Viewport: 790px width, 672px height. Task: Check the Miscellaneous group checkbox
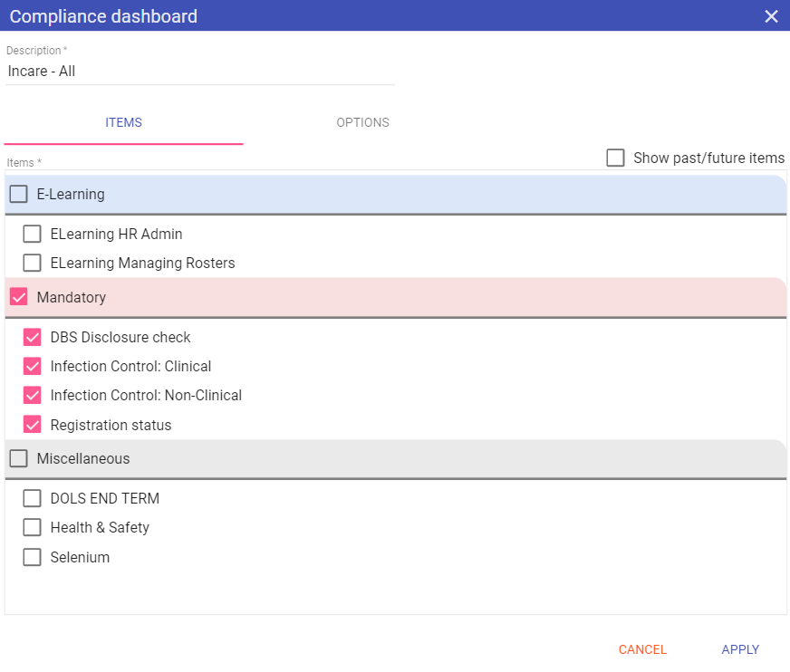(19, 458)
